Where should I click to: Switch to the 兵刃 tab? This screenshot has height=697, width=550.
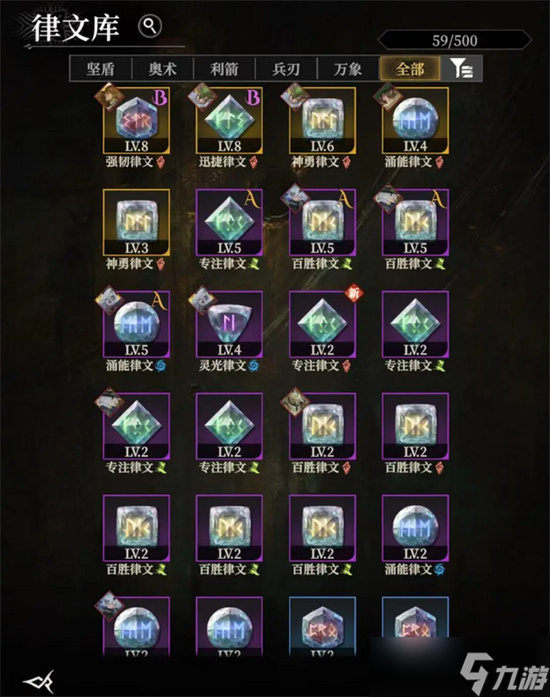tap(286, 69)
